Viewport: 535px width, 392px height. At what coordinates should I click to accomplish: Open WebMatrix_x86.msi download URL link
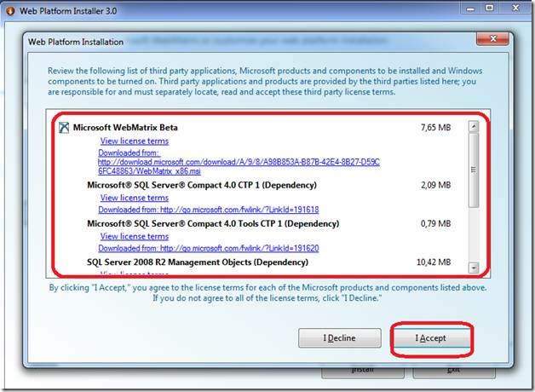coord(239,166)
